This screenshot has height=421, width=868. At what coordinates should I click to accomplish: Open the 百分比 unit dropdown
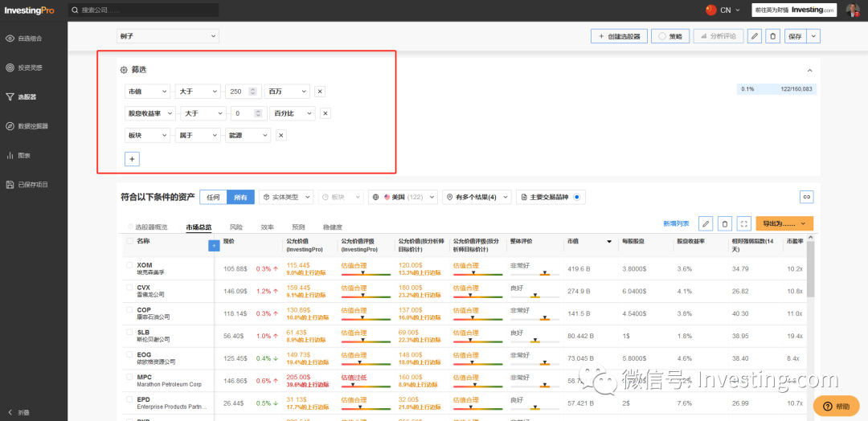coord(293,113)
